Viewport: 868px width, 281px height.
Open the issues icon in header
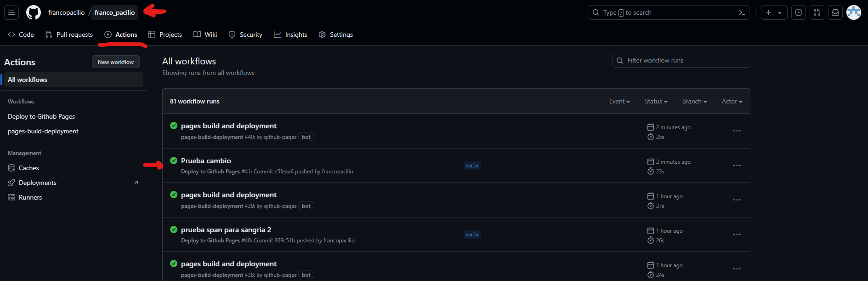(799, 12)
